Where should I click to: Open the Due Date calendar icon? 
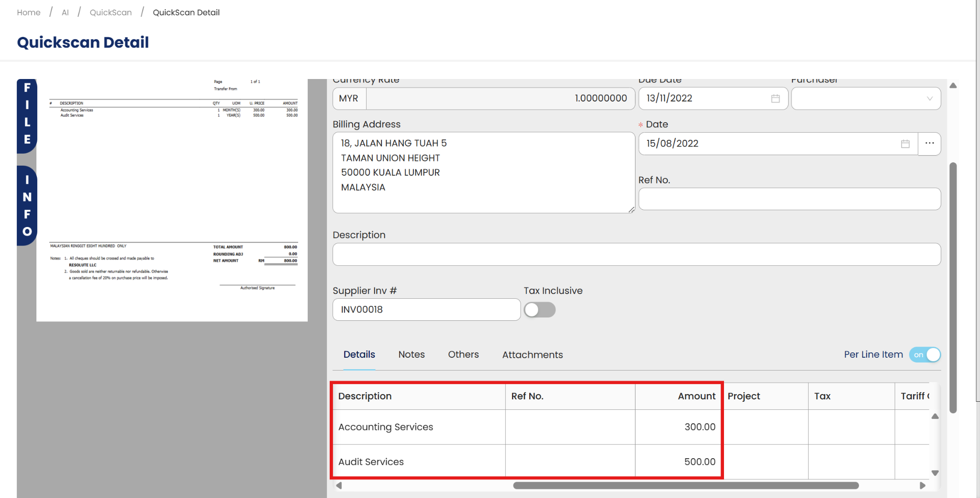point(775,99)
